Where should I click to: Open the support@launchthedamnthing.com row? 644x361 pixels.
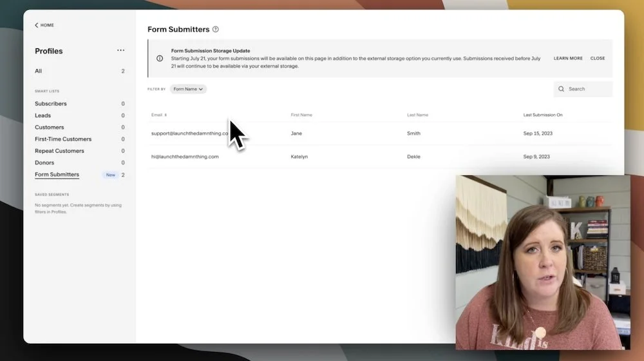379,133
